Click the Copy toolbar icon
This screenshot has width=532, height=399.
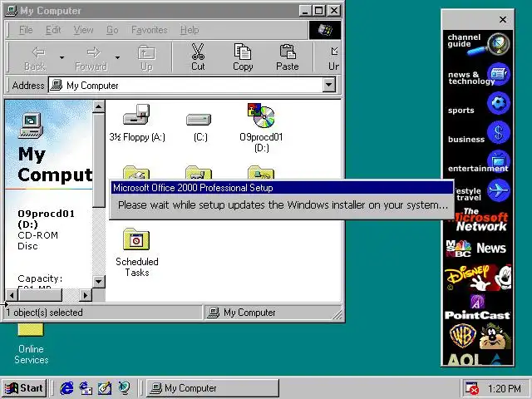click(243, 52)
